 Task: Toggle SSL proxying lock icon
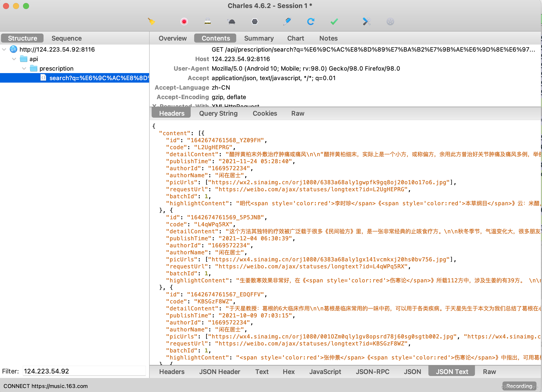point(207,22)
